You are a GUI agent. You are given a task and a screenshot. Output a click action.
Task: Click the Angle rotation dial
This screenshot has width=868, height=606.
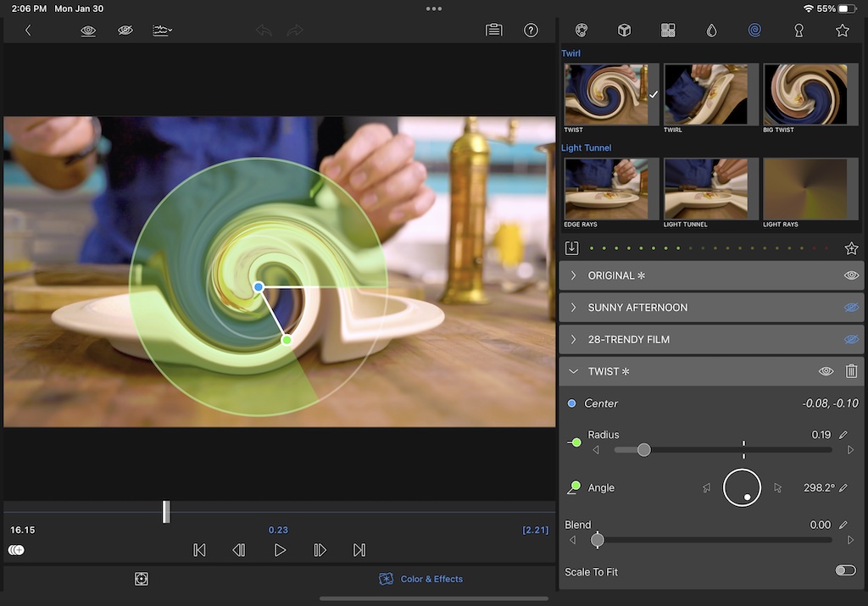point(742,487)
